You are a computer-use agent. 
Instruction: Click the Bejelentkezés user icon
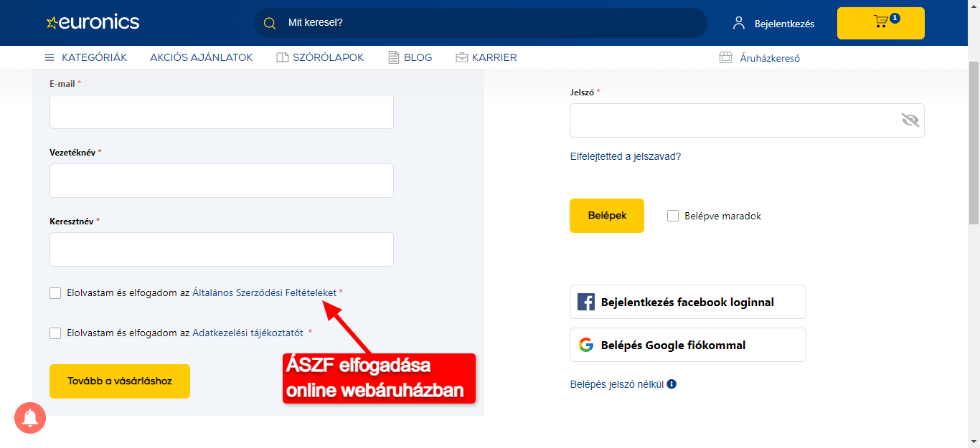(x=738, y=23)
